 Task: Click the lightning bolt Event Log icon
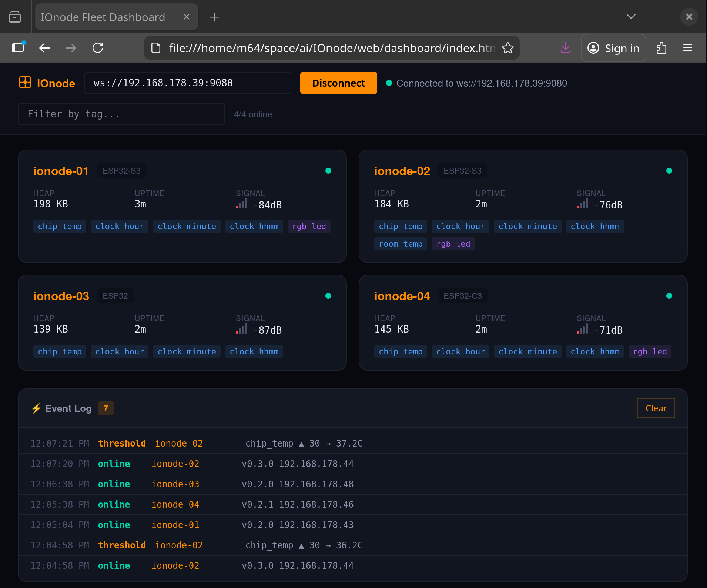tap(36, 408)
